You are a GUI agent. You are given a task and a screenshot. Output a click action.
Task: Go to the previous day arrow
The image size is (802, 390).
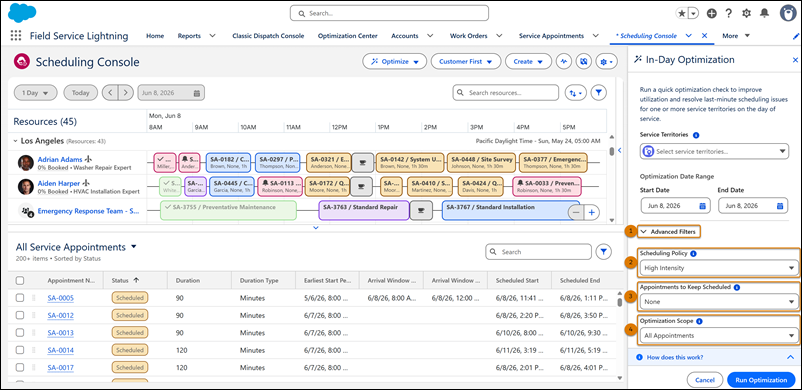coord(110,93)
